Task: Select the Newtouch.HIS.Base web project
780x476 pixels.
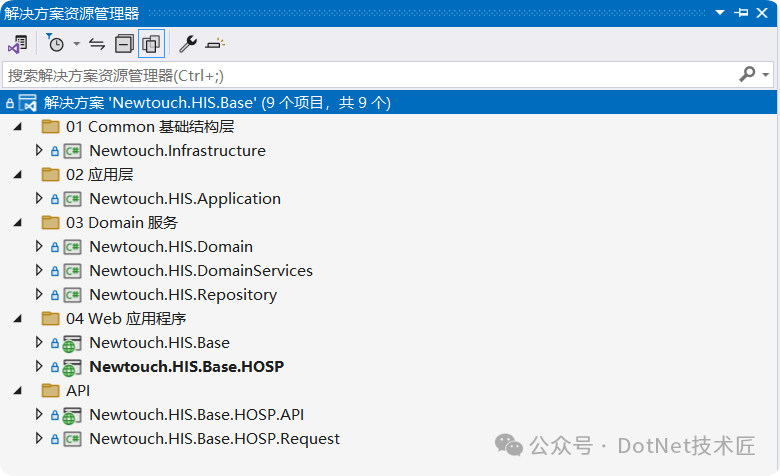Action: point(160,343)
